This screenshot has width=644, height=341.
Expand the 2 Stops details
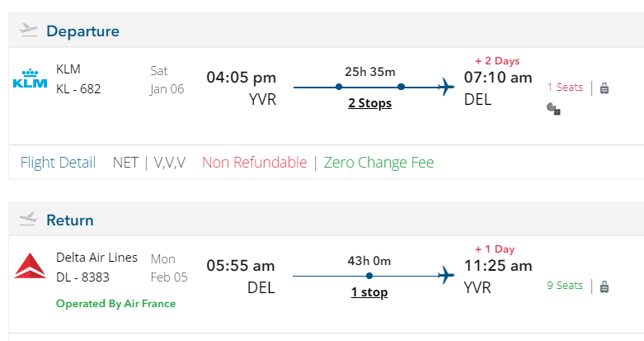coord(369,103)
